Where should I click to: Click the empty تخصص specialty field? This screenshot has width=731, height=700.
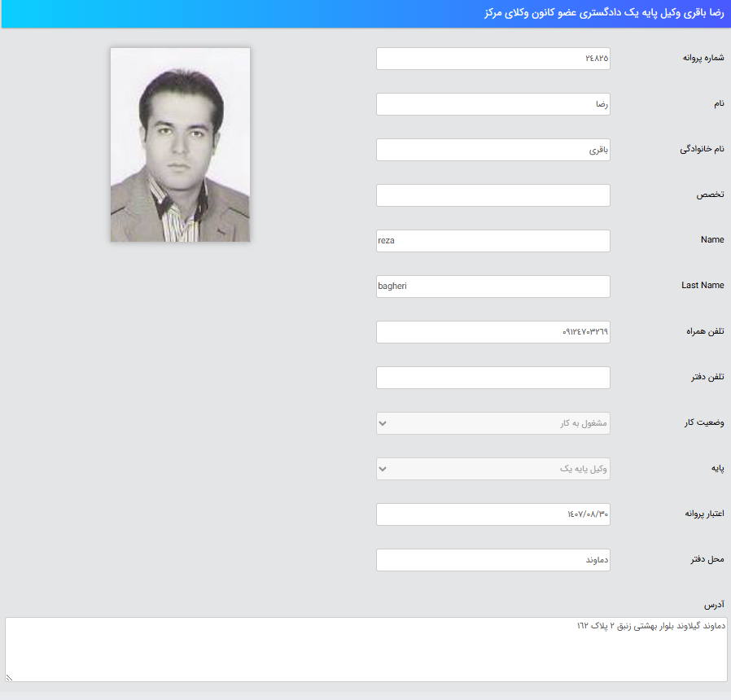click(492, 195)
